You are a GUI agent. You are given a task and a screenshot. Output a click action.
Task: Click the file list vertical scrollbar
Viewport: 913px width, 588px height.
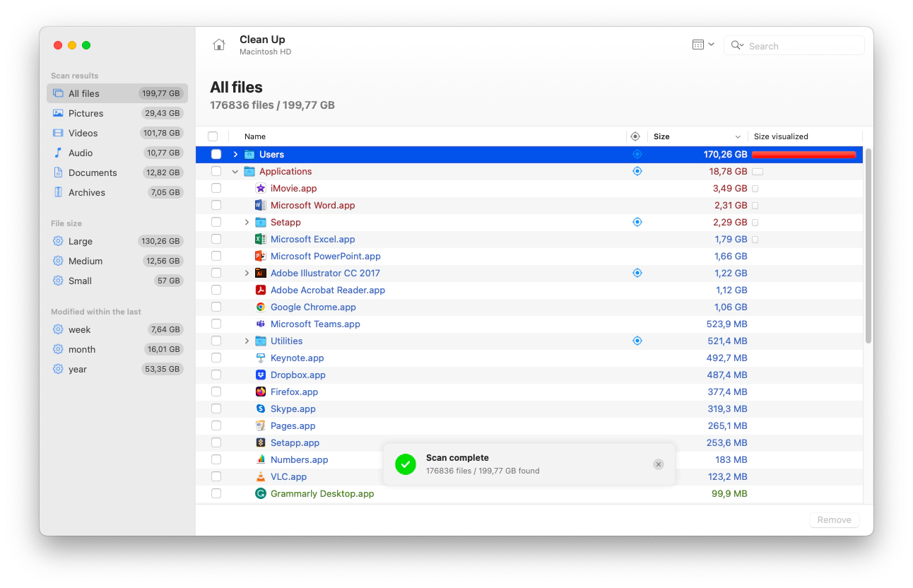click(868, 246)
